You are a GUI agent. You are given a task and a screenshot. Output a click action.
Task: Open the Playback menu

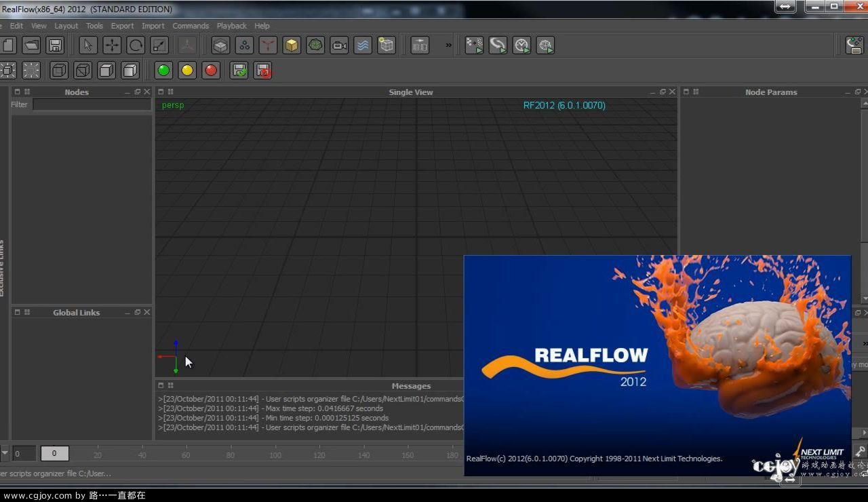pos(232,26)
